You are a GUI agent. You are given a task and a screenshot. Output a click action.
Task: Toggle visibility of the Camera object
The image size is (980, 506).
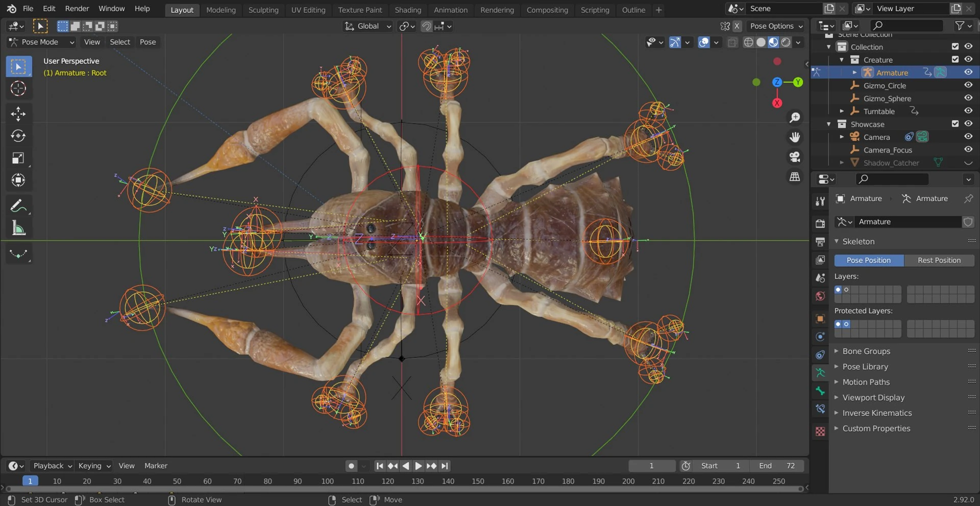point(968,136)
